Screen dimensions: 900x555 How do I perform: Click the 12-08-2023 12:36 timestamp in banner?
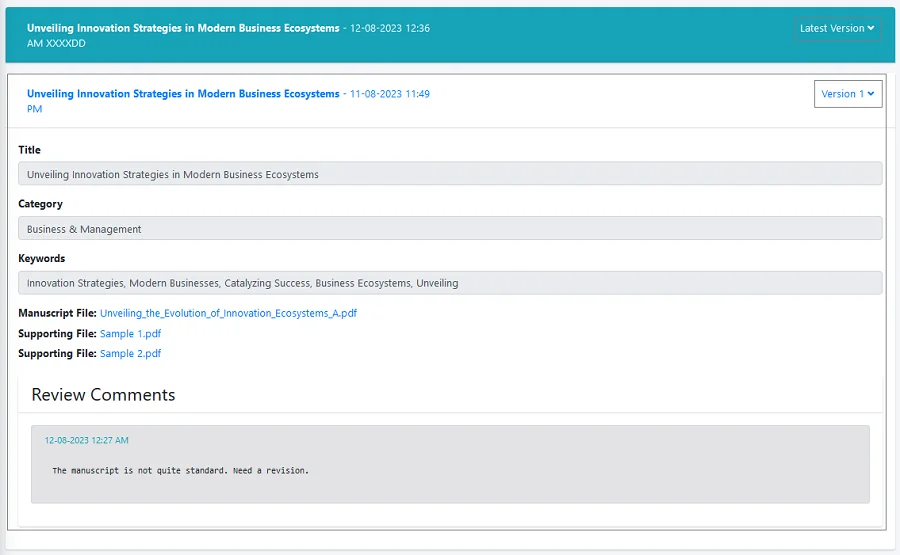point(390,28)
